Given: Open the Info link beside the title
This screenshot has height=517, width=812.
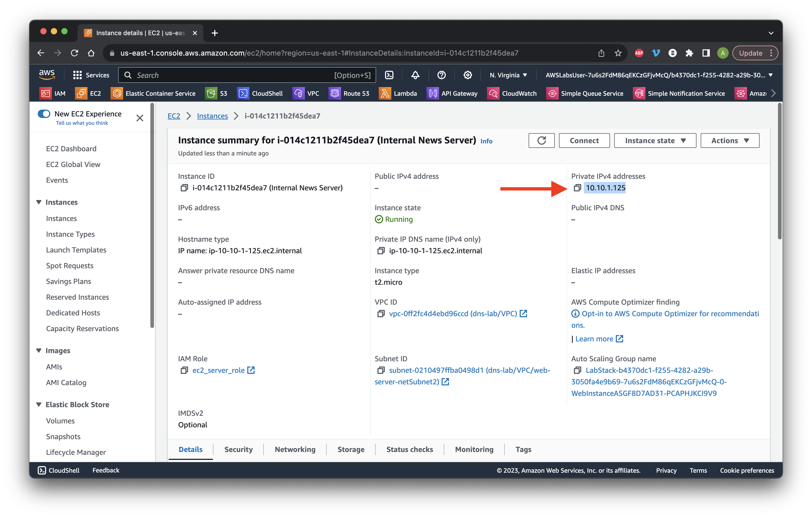Looking at the screenshot, I should [x=486, y=141].
